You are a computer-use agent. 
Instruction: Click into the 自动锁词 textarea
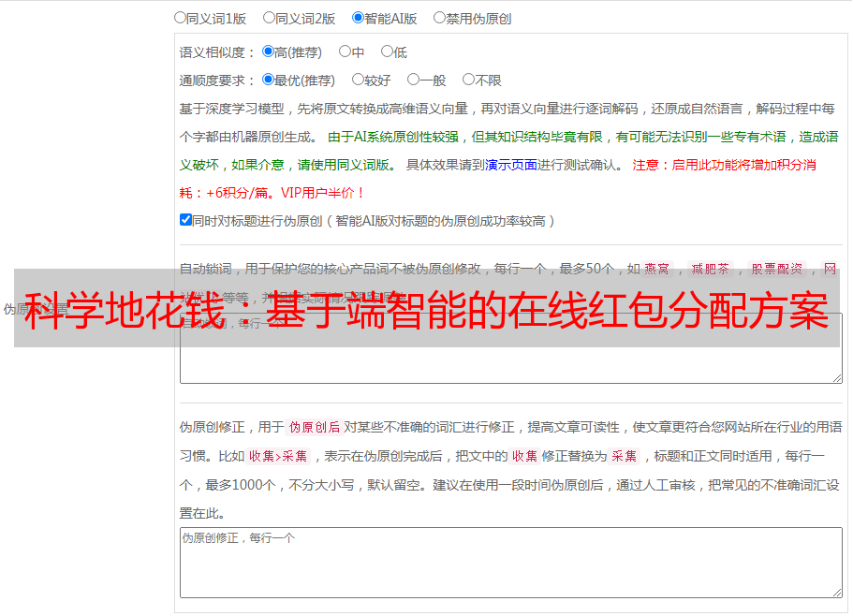[511, 348]
